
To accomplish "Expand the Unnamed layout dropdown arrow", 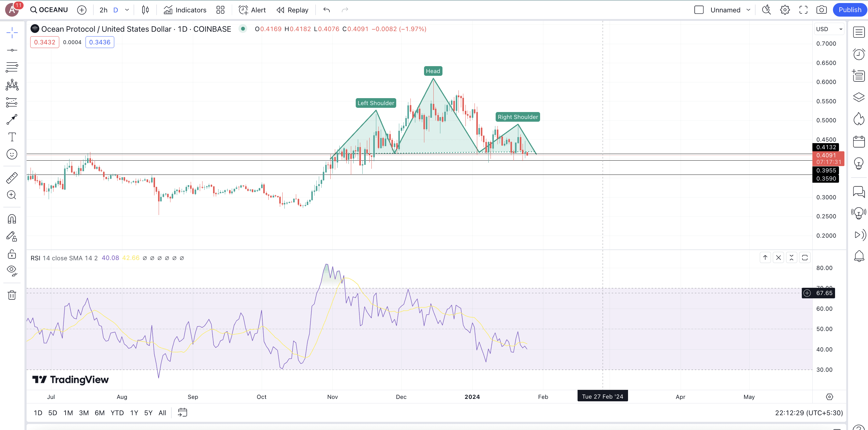I will tap(748, 10).
